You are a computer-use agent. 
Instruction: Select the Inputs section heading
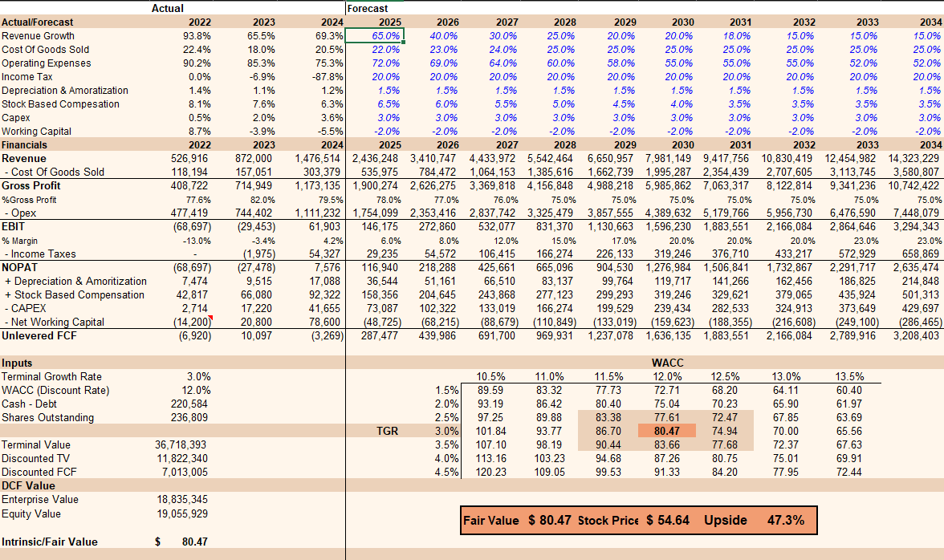coord(17,363)
